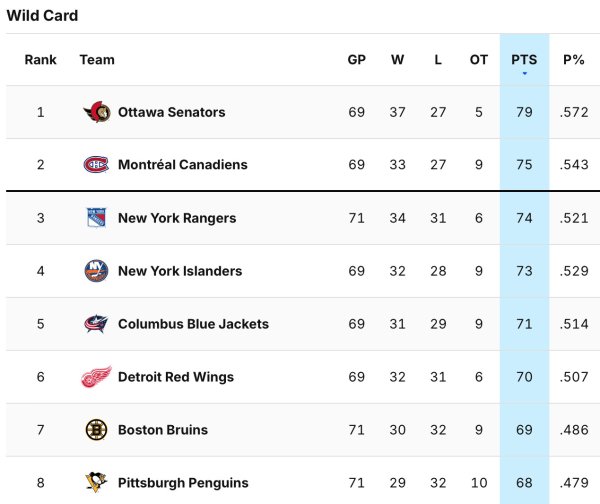Screen dimensions: 600x504
Task: Toggle PTS sort order arrow
Action: tap(524, 73)
